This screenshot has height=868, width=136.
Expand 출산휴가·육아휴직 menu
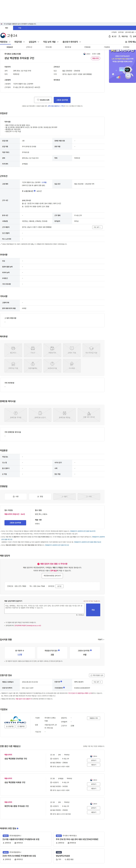(72, 42)
